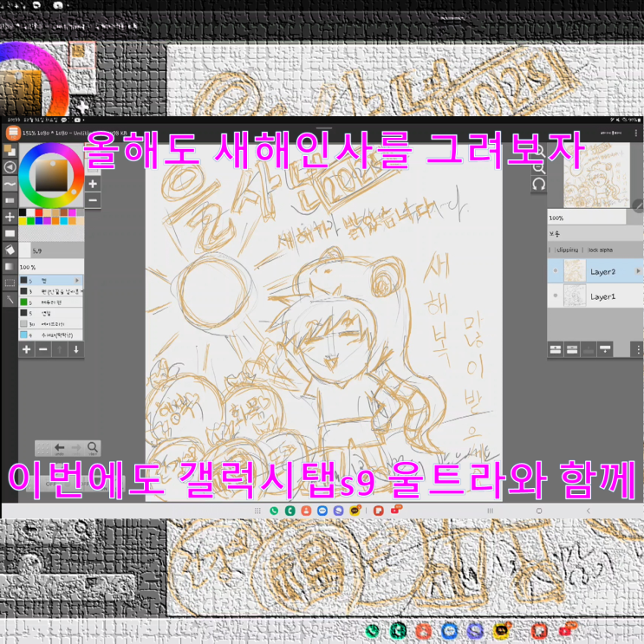The height and width of the screenshot is (644, 644).
Task: Expand the Layer2 options arrow
Action: 638,271
